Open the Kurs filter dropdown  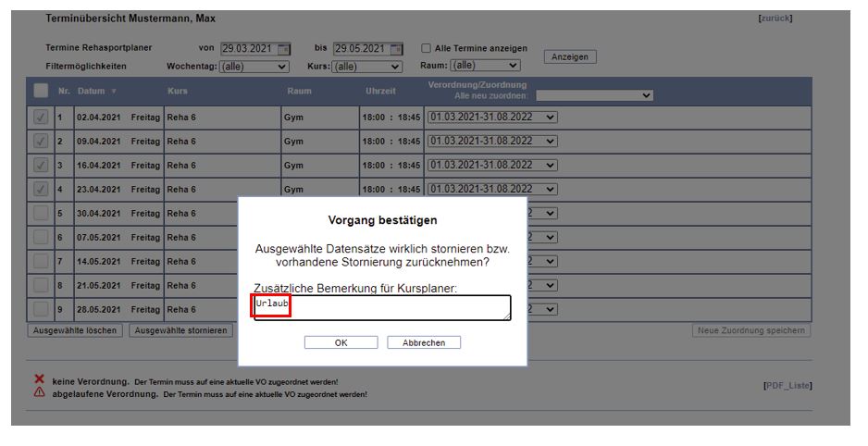coord(367,67)
